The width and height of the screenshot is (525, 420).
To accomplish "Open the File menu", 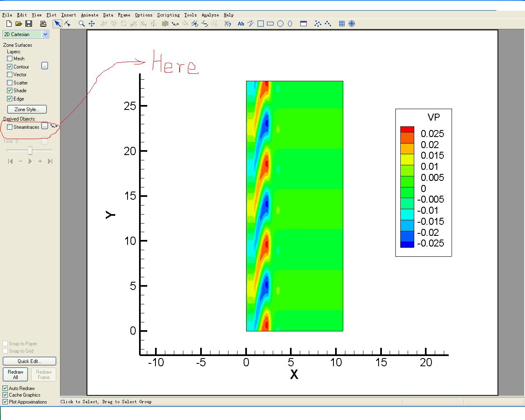I will point(7,15).
